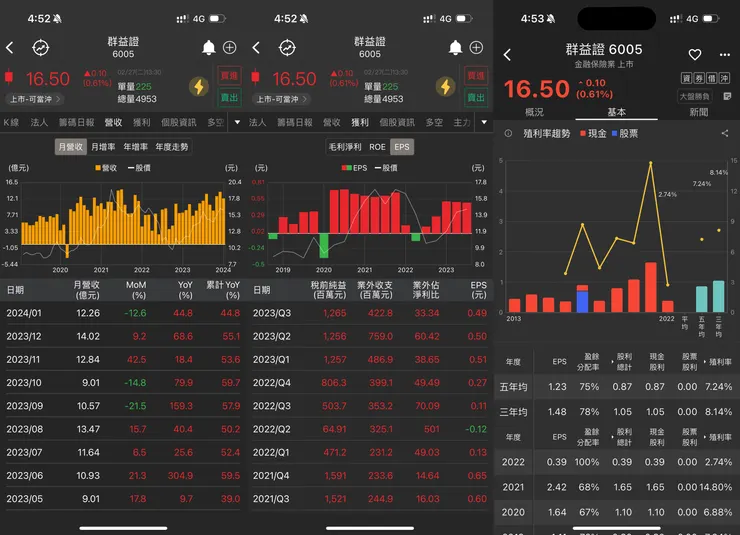Viewport: 740px width, 535px height.
Task: Switch to 個股資訊 tab on middle screen
Action: point(397,122)
